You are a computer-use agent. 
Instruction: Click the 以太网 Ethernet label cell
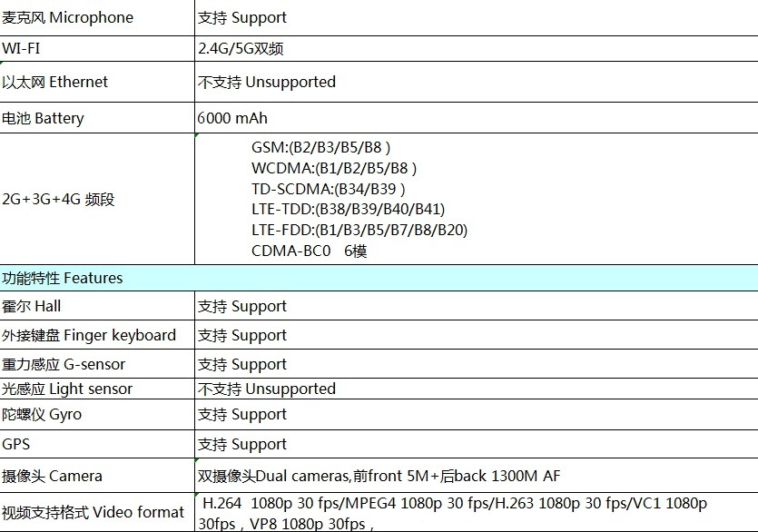point(55,82)
